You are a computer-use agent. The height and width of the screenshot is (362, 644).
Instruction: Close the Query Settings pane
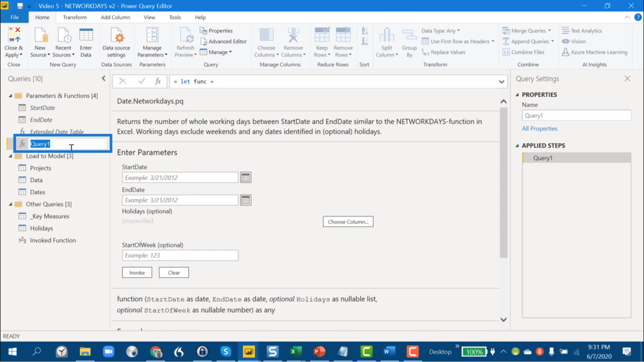point(627,79)
